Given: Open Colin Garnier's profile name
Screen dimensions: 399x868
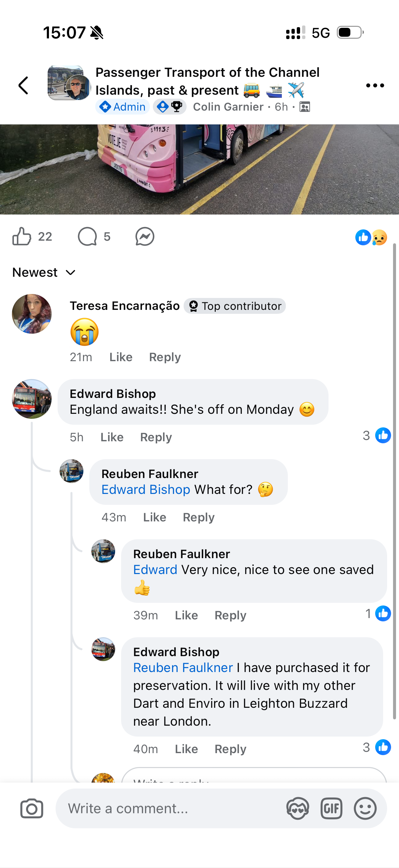Looking at the screenshot, I should [x=228, y=107].
